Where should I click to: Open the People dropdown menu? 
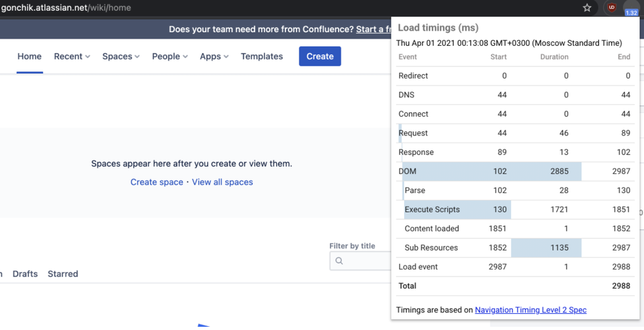coord(170,56)
